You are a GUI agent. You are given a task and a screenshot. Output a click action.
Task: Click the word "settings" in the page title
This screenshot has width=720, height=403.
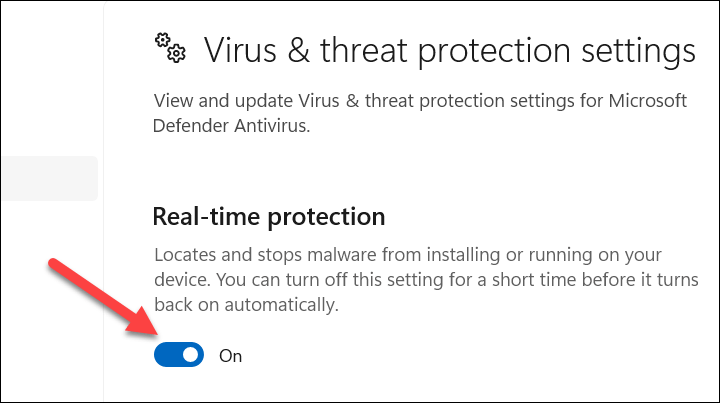click(x=634, y=50)
